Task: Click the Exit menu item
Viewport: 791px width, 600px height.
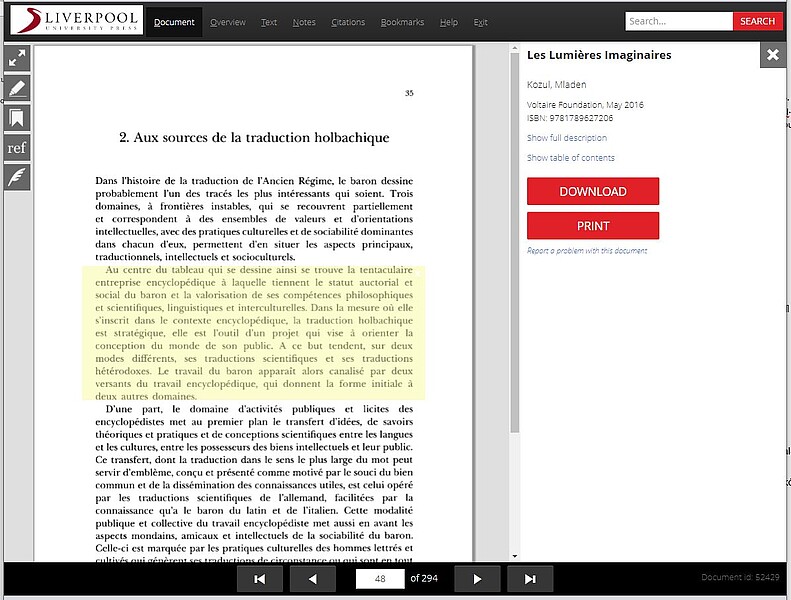Action: (480, 22)
